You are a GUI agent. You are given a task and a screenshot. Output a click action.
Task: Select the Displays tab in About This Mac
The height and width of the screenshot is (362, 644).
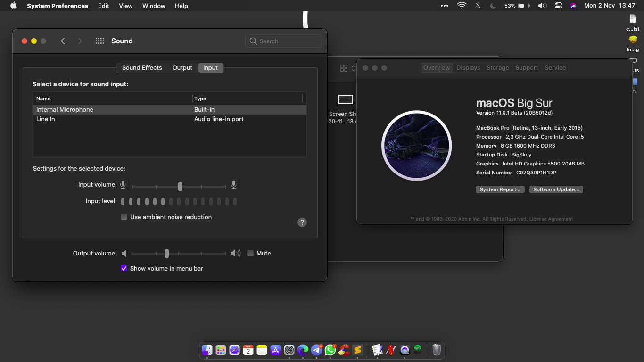(468, 67)
